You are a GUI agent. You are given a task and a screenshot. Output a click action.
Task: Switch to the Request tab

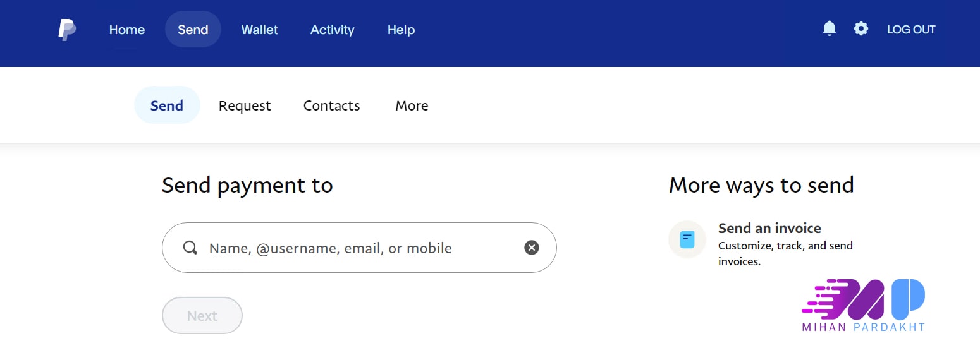(245, 105)
